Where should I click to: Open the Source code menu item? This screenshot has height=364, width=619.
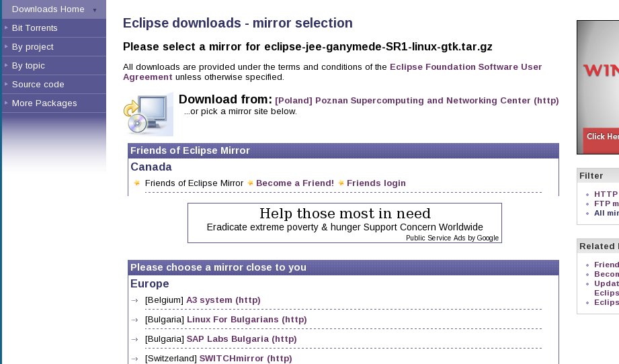tap(38, 85)
